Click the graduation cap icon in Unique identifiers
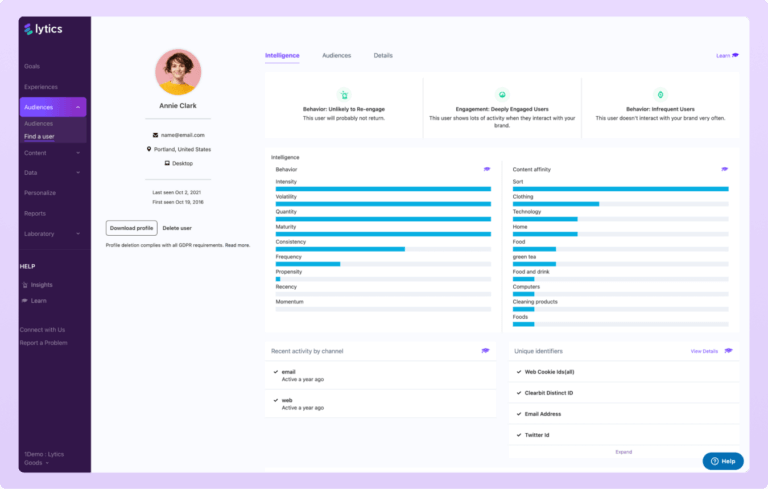Image resolution: width=768 pixels, height=489 pixels. click(728, 351)
